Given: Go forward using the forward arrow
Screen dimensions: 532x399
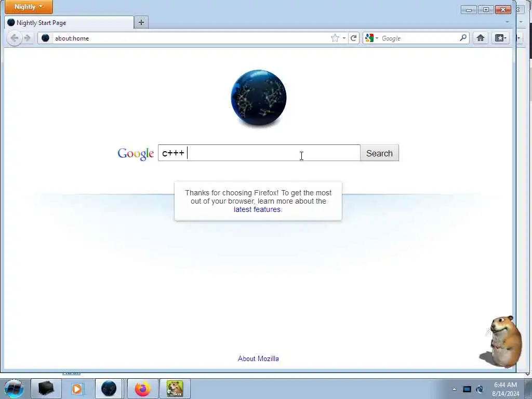Looking at the screenshot, I should coord(28,38).
